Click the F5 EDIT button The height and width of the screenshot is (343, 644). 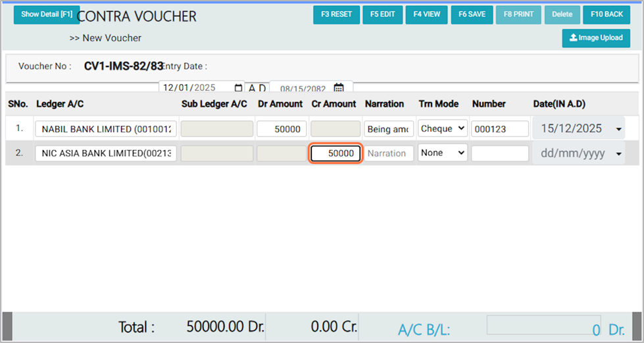(382, 14)
